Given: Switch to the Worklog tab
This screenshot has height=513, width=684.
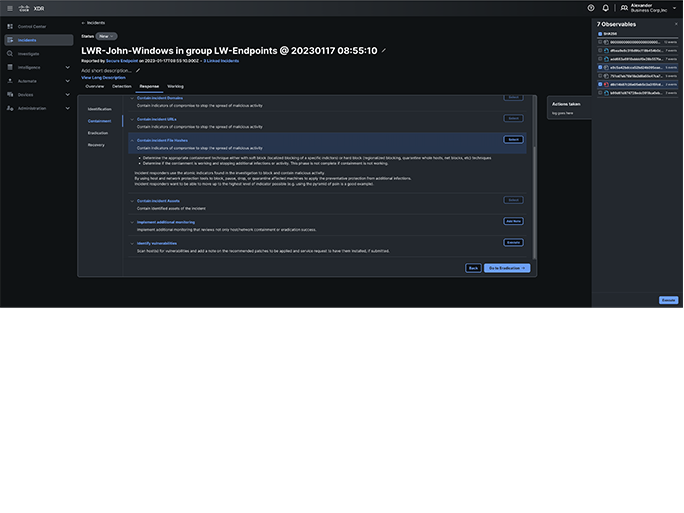Looking at the screenshot, I should 175,87.
